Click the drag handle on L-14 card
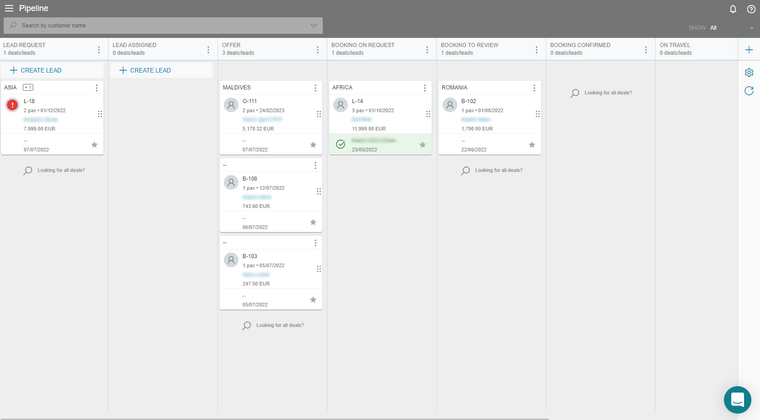The width and height of the screenshot is (760, 420). (x=428, y=114)
